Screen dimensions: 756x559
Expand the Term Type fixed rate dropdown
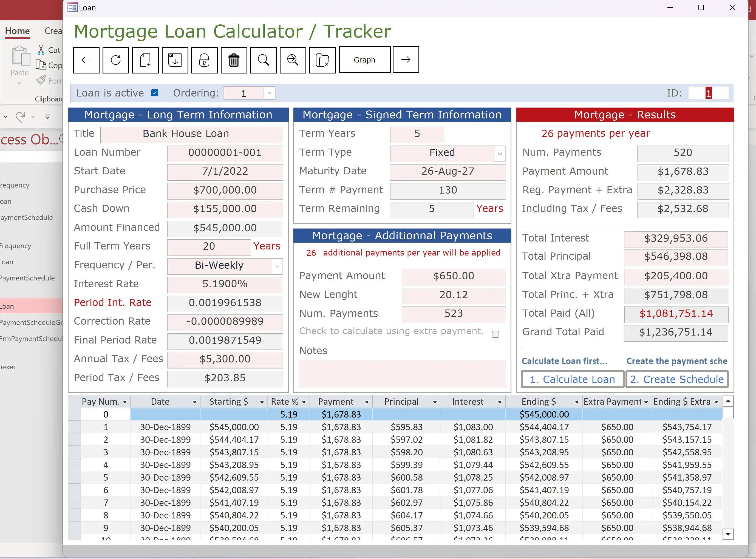click(500, 154)
